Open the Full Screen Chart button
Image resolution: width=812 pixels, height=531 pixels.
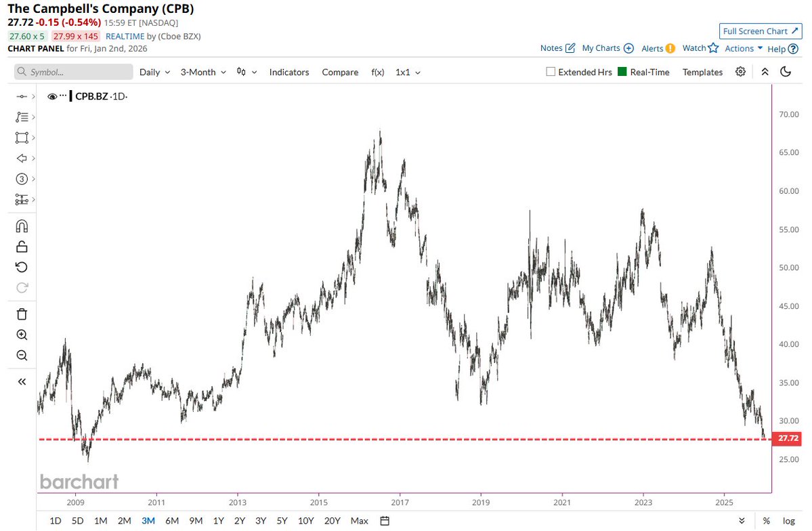click(x=760, y=30)
